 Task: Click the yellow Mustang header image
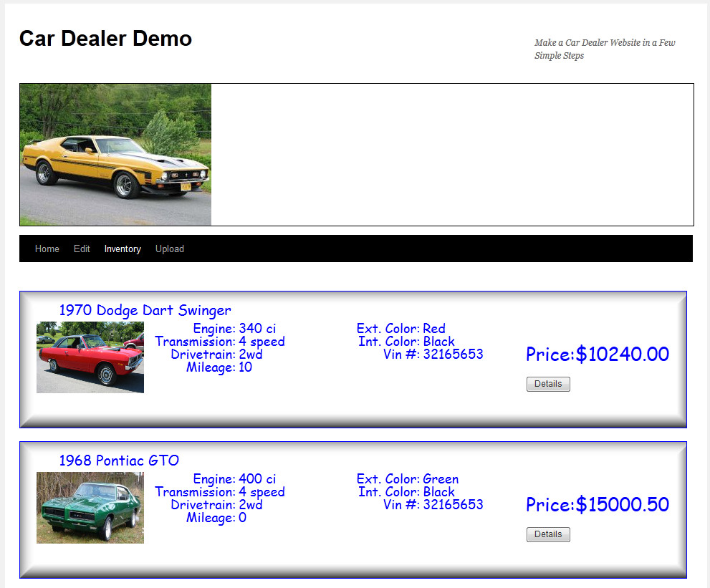pos(115,155)
